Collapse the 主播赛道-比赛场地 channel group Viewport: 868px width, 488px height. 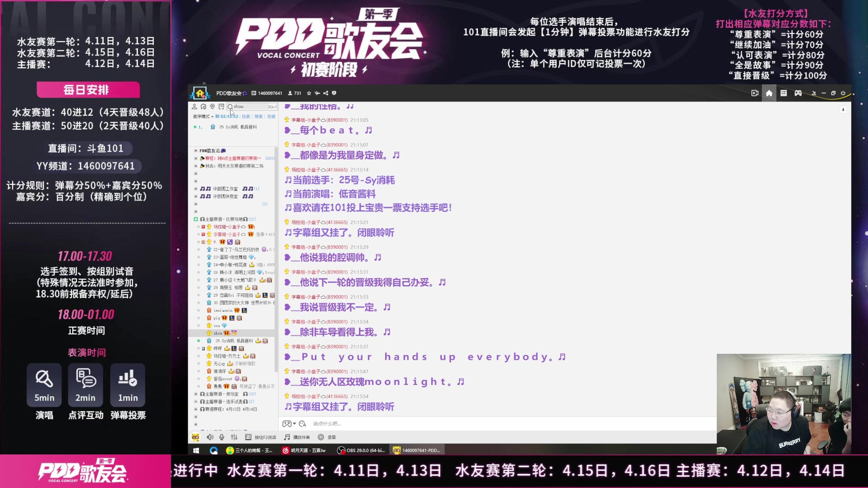pyautogui.click(x=196, y=219)
